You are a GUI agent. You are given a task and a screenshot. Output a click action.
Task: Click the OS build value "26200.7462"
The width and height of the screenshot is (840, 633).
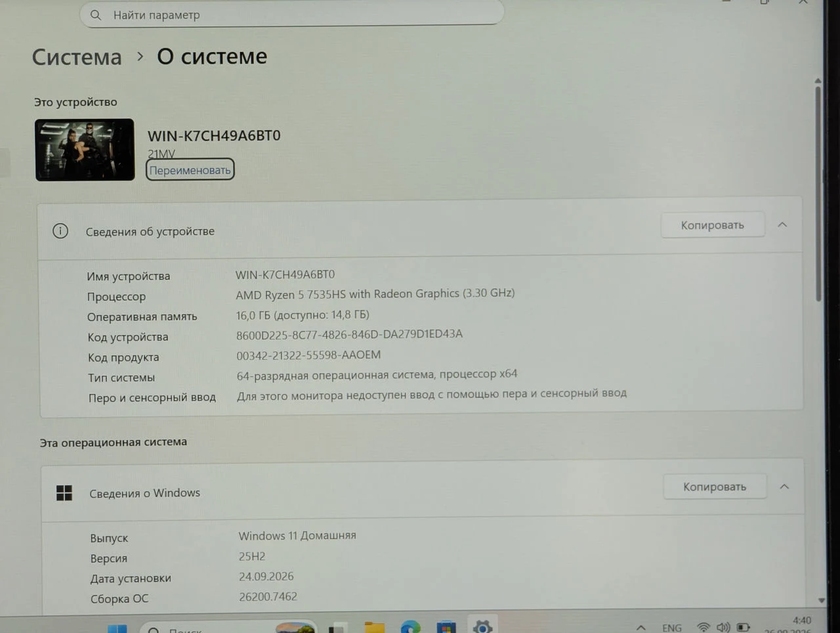click(268, 597)
